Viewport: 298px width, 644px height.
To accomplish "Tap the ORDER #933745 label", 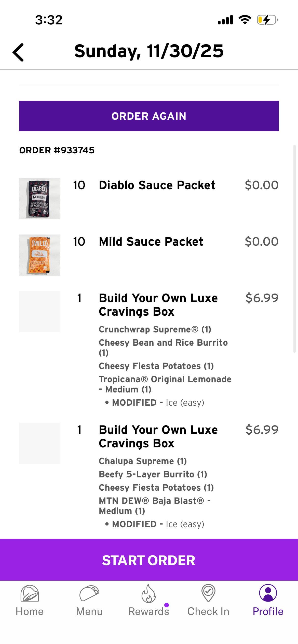I will 57,150.
